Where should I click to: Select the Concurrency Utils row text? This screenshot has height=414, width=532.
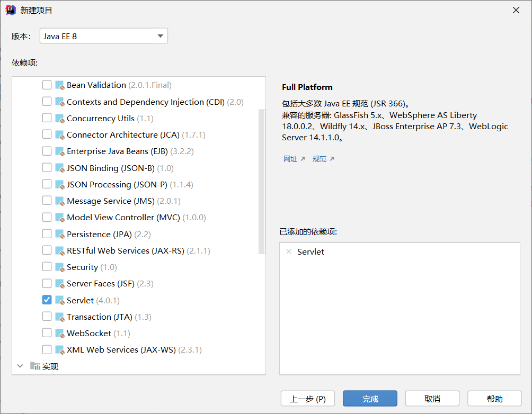110,119
